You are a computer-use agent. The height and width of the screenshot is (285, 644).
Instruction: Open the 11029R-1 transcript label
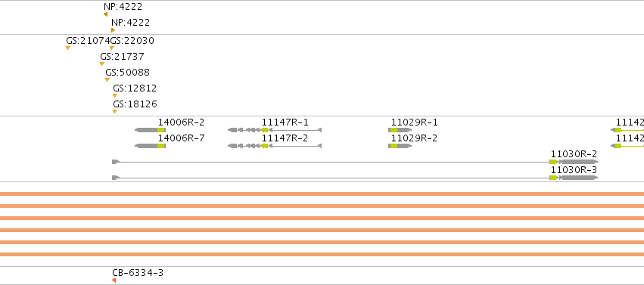point(414,122)
